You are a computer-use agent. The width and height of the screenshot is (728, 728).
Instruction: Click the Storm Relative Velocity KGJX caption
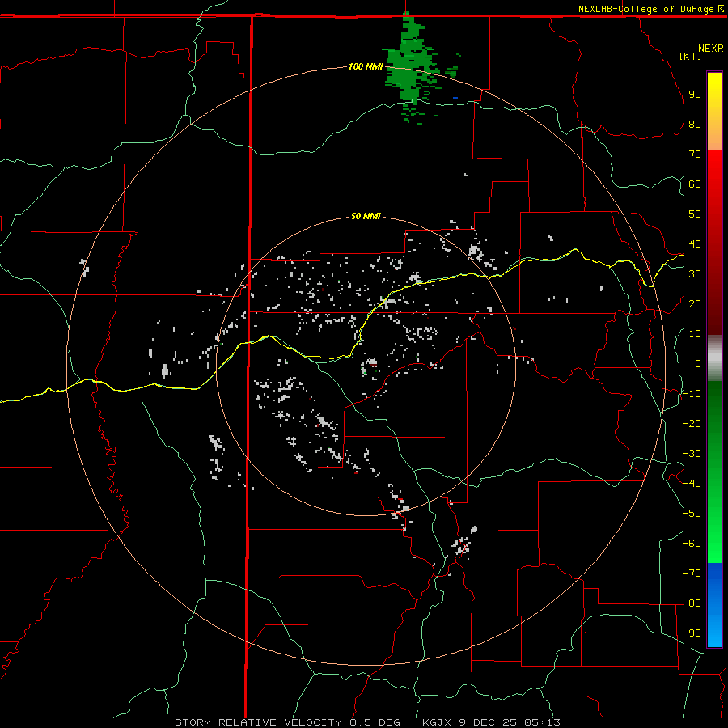[x=368, y=722]
